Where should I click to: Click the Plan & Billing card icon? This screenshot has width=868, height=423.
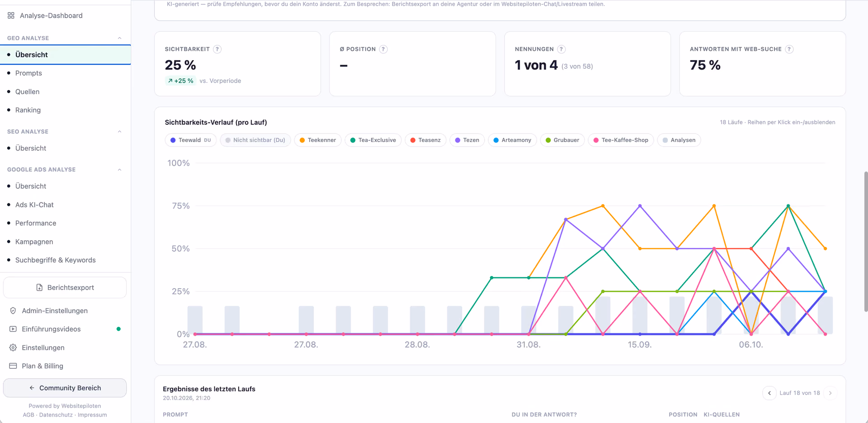pos(13,366)
